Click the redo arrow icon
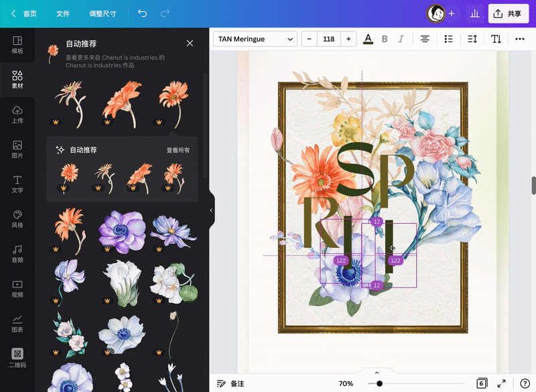This screenshot has width=536, height=392. pyautogui.click(x=165, y=13)
